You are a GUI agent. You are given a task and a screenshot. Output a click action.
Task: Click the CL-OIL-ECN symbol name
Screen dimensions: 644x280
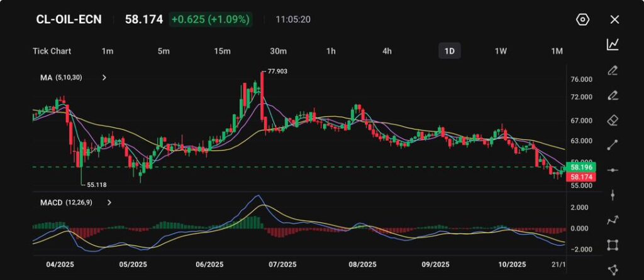[69, 19]
